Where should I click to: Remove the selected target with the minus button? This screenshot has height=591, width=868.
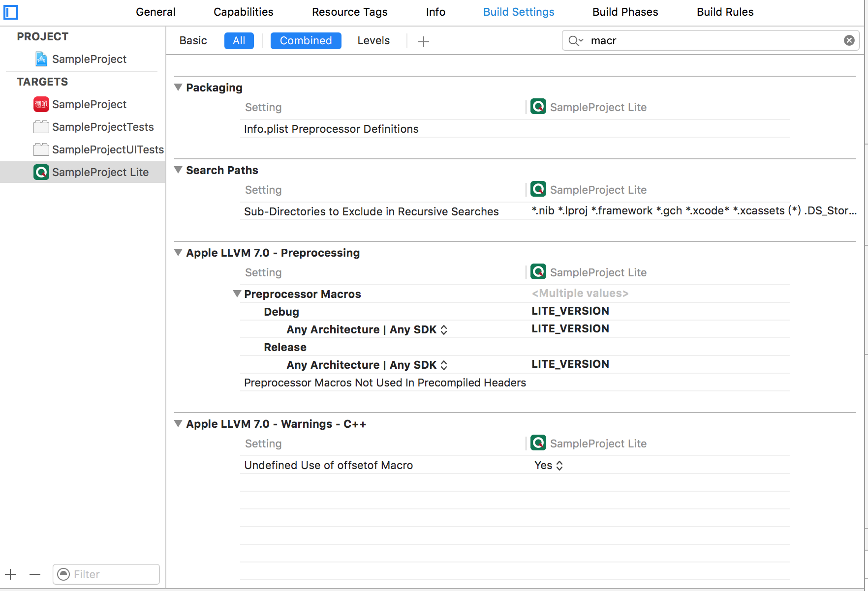coord(35,574)
